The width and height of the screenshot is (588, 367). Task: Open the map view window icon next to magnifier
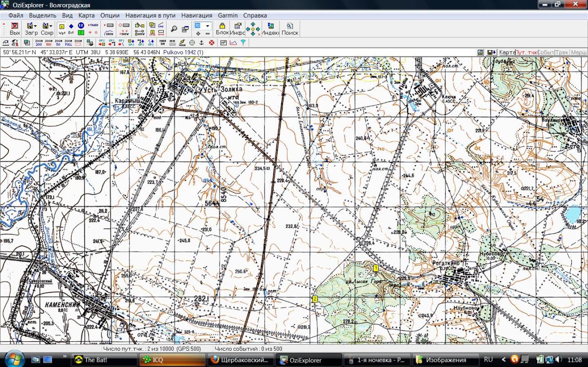185,29
